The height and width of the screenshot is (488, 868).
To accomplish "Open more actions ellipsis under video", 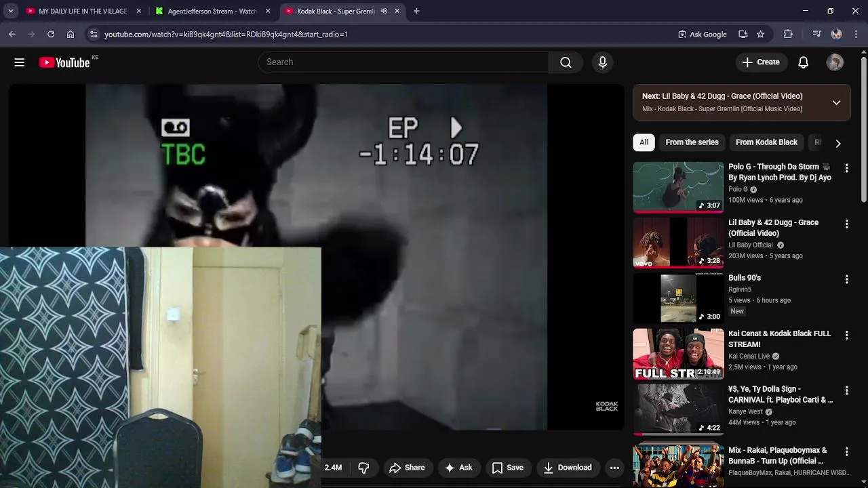I will 614,468.
